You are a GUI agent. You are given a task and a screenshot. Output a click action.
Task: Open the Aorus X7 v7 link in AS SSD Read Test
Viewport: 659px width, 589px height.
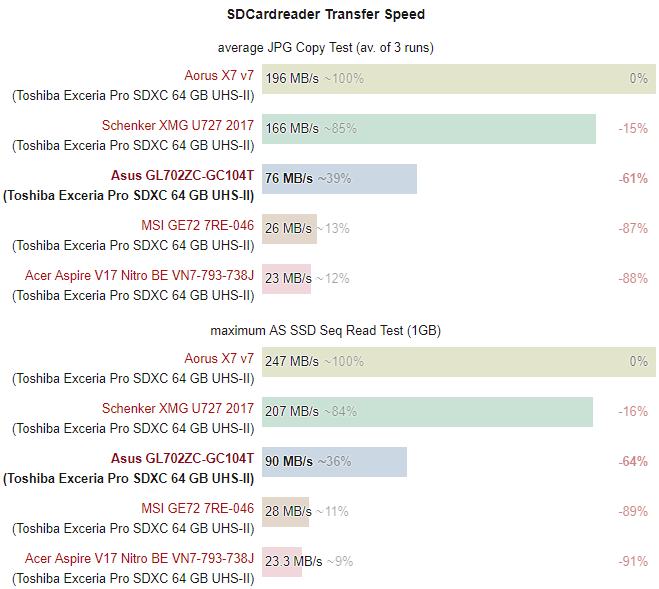click(x=219, y=358)
